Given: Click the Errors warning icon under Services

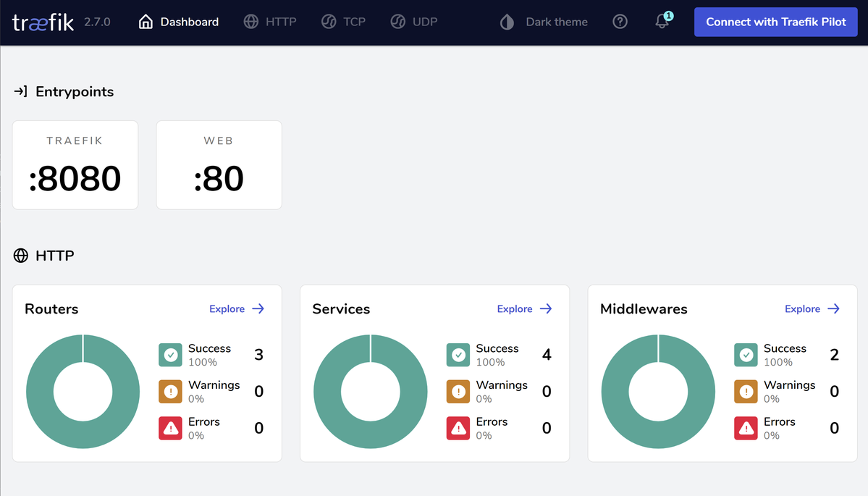Looking at the screenshot, I should pos(458,428).
